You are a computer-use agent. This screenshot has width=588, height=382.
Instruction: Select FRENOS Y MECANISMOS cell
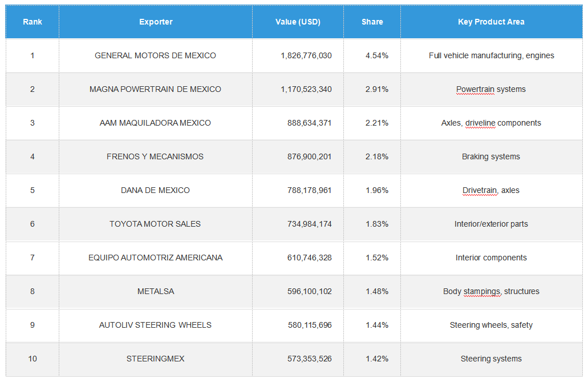point(156,156)
